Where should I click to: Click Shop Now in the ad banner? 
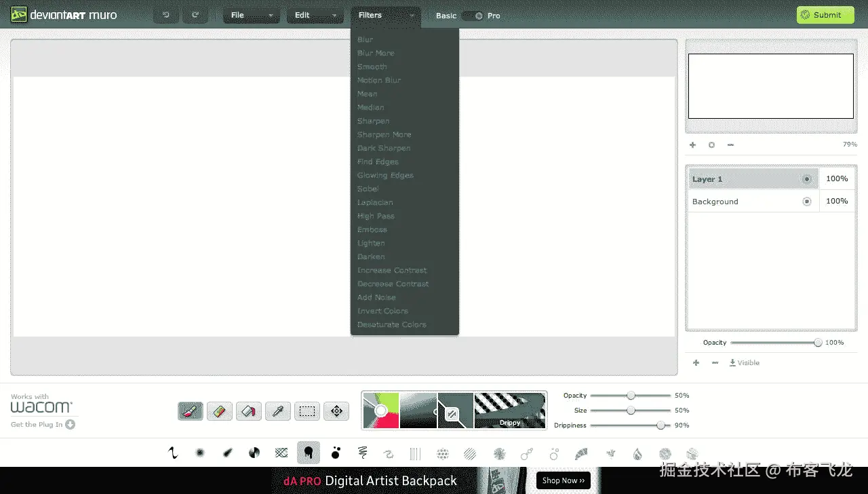pos(564,480)
